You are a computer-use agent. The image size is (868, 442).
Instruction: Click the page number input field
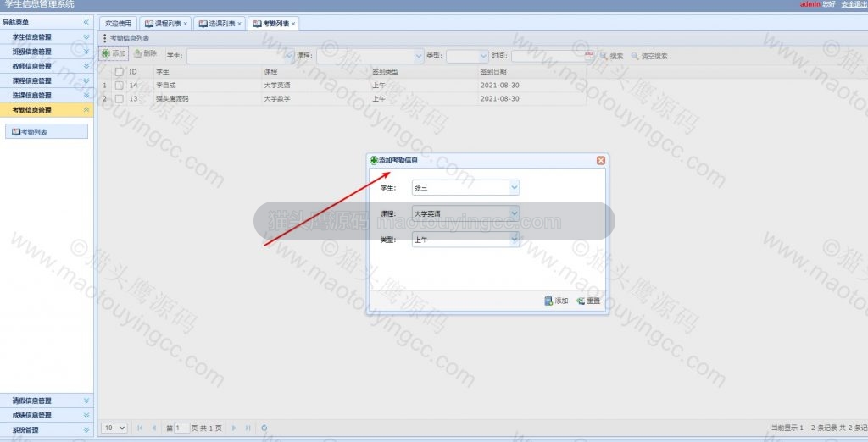point(181,428)
